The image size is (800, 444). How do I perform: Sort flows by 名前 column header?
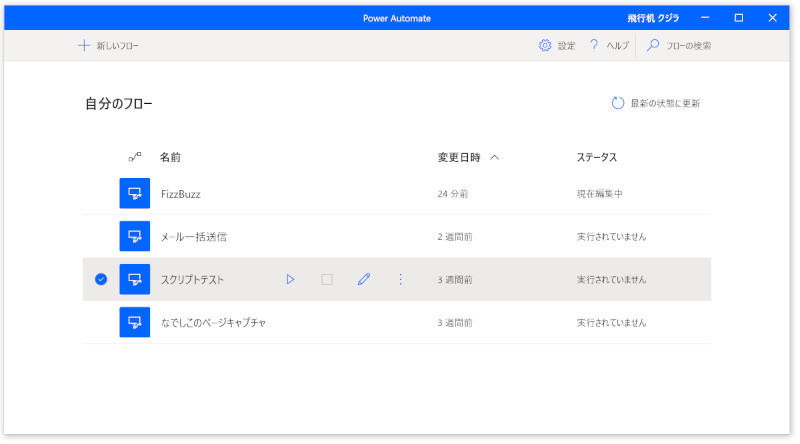(x=170, y=157)
